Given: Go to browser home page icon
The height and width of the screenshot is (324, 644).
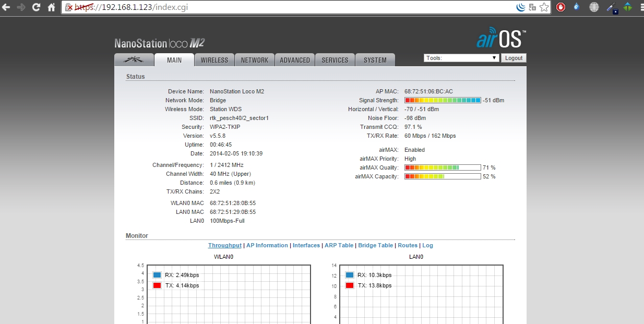Looking at the screenshot, I should pyautogui.click(x=51, y=7).
